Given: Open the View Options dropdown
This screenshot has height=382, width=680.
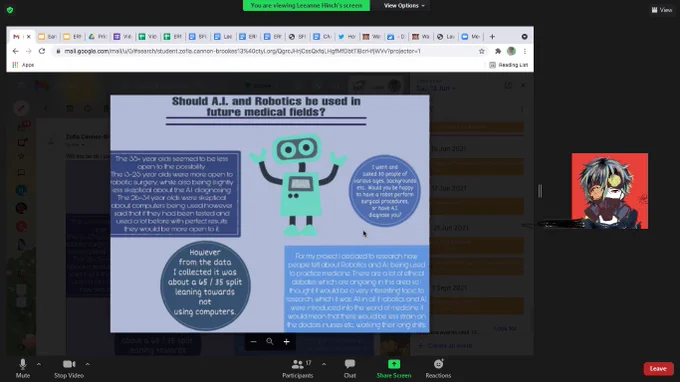Looking at the screenshot, I should (x=404, y=6).
